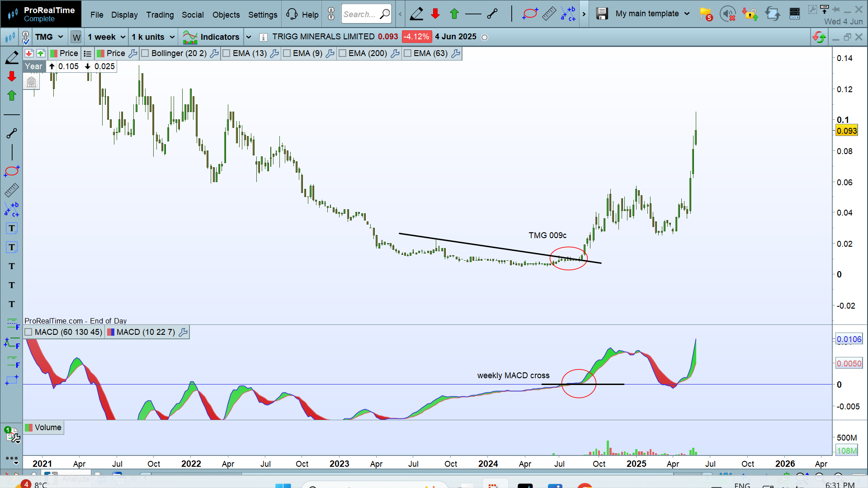868x488 pixels.
Task: Click the red down arrow in the top toolbar
Action: [435, 14]
